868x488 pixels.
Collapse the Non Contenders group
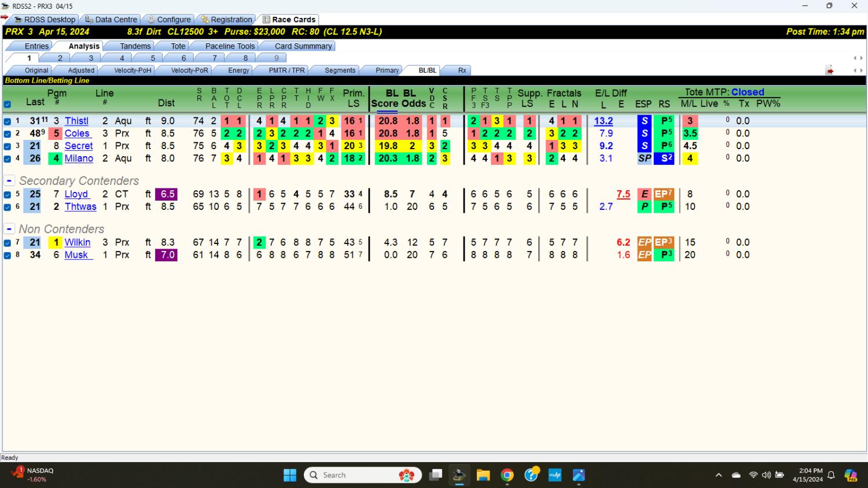tap(9, 229)
